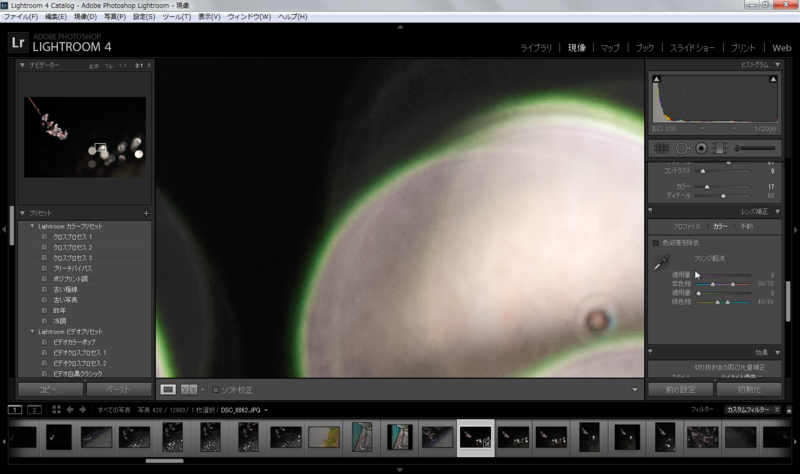Select the graduated filter tool
The image size is (800, 474).
(719, 148)
